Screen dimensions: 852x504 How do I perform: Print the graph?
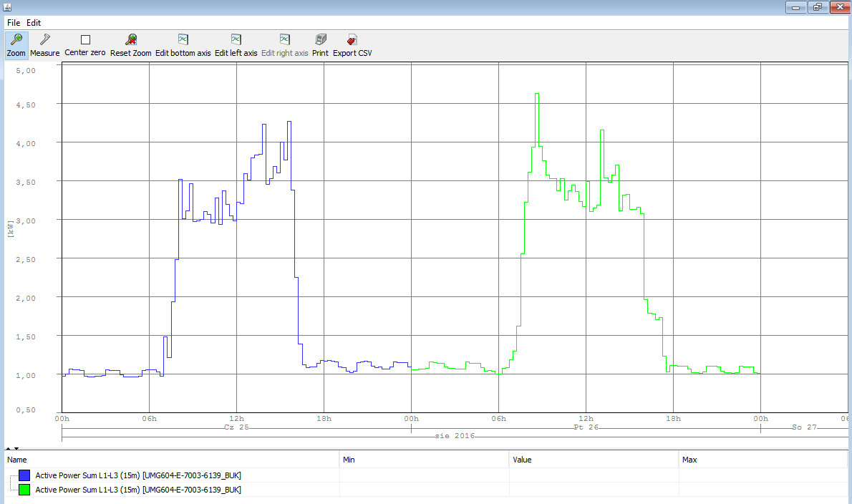321,45
